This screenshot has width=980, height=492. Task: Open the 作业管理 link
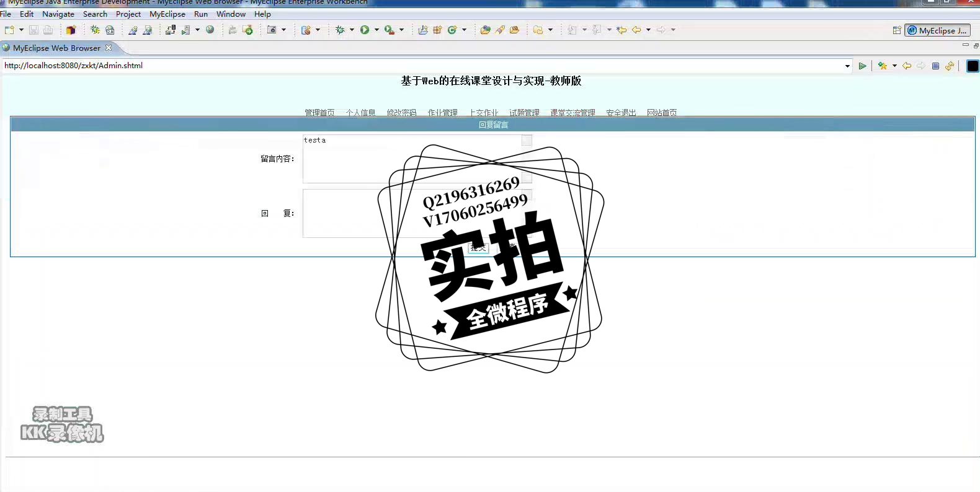click(442, 113)
